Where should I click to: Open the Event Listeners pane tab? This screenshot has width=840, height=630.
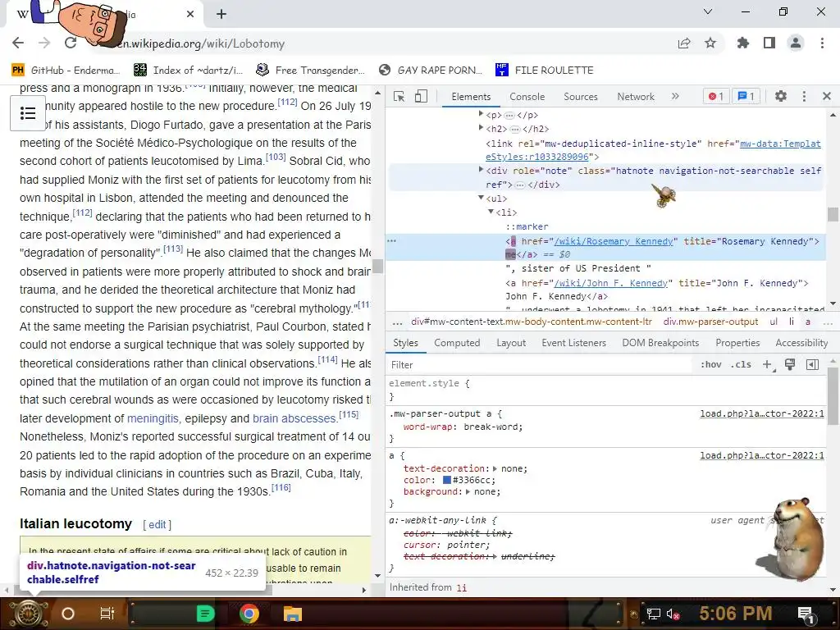pyautogui.click(x=573, y=343)
